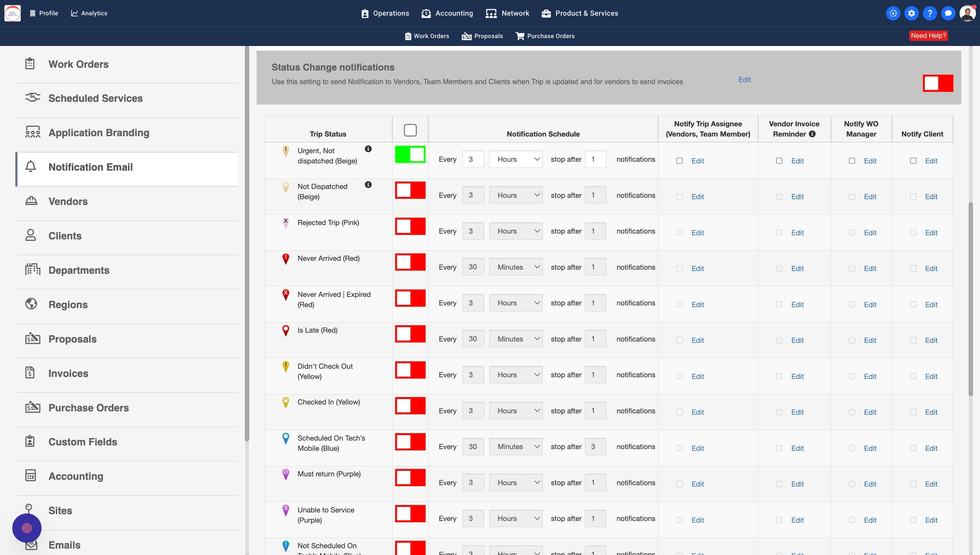Viewport: 980px width, 555px height.
Task: Go to Vendors in settings sidebar
Action: pyautogui.click(x=68, y=201)
